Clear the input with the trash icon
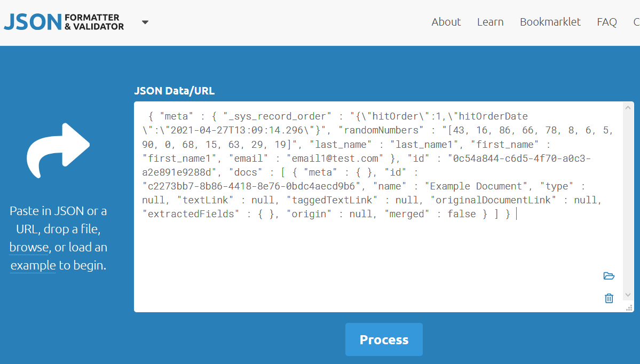Screen dimensions: 640x364 pos(609,298)
